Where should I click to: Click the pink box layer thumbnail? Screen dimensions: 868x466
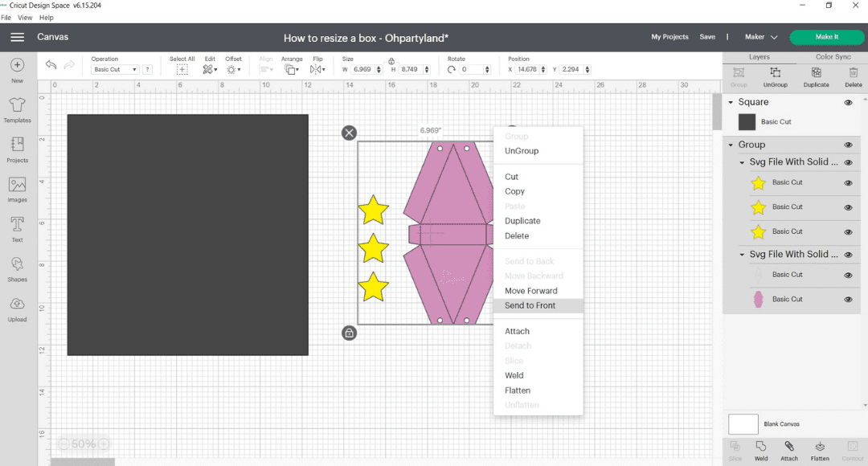click(x=758, y=300)
